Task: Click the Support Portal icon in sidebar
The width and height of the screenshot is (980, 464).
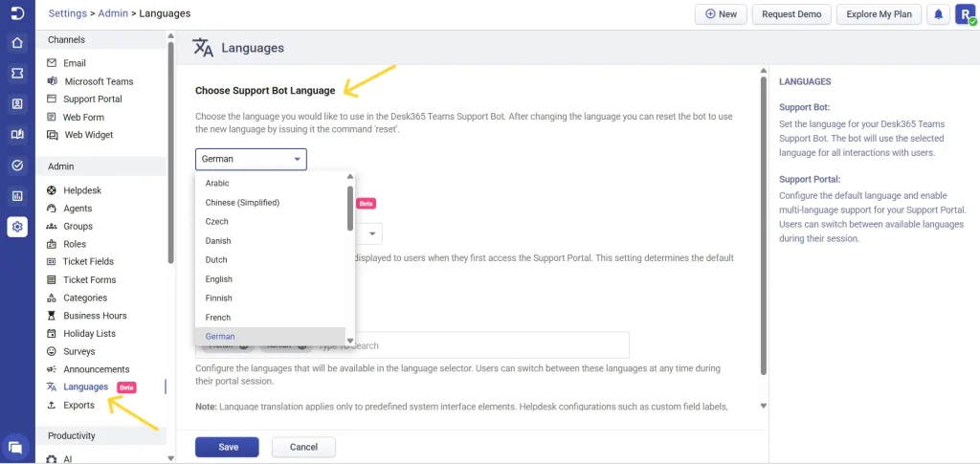Action: [x=52, y=99]
